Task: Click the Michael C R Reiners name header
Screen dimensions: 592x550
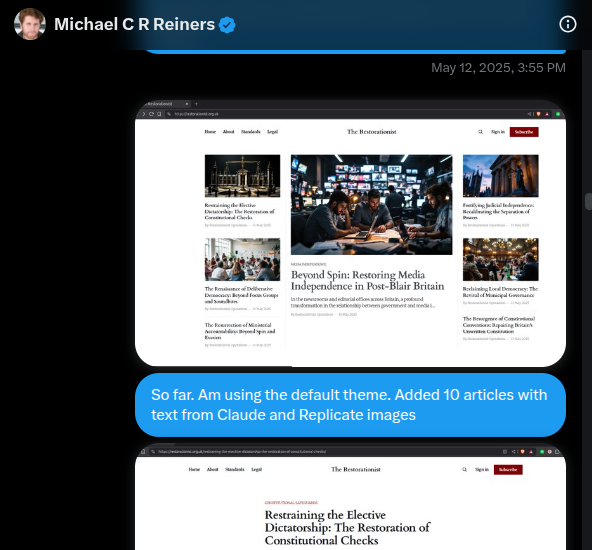Action: pos(134,24)
